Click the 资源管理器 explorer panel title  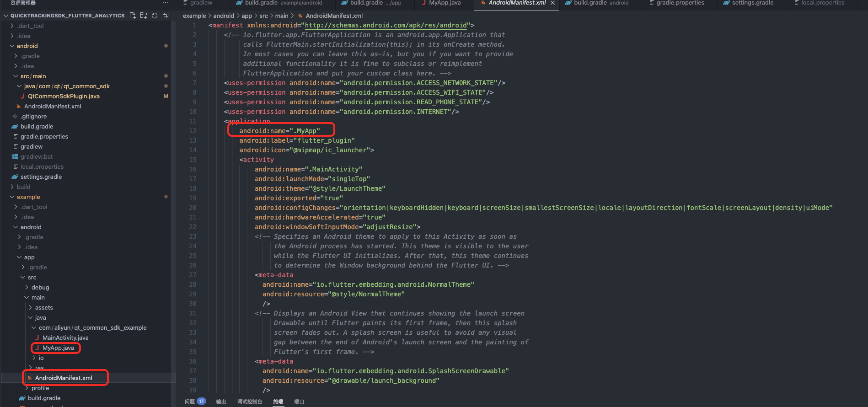point(23,3)
